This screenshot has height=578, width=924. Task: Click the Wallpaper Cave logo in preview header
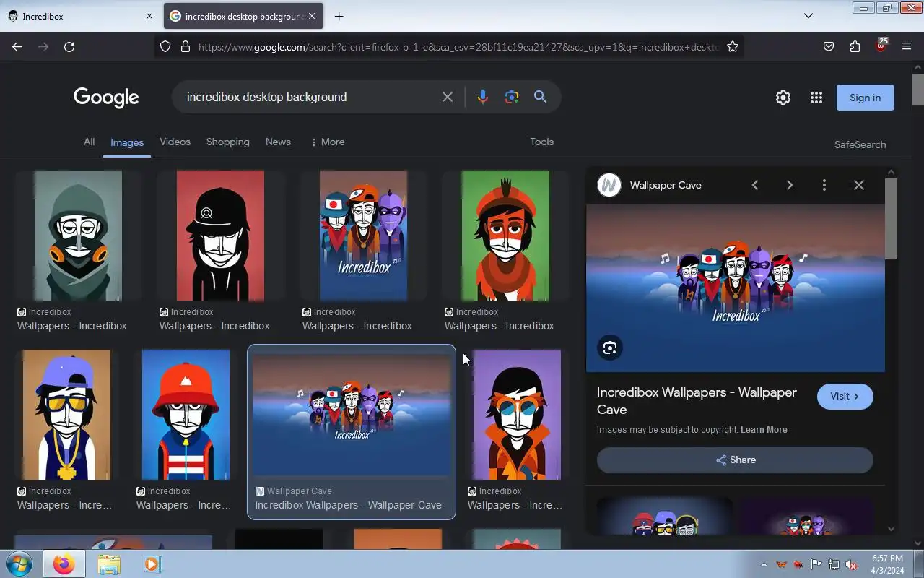[x=609, y=185]
